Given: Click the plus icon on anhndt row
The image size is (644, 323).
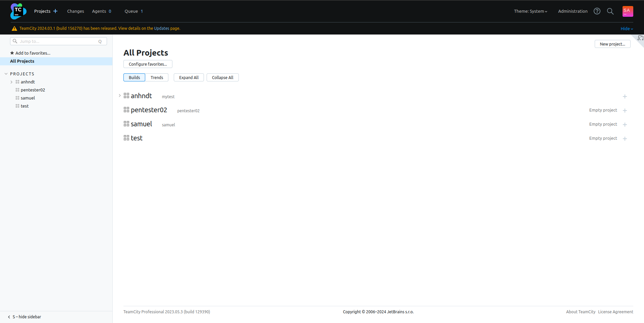Looking at the screenshot, I should point(625,96).
